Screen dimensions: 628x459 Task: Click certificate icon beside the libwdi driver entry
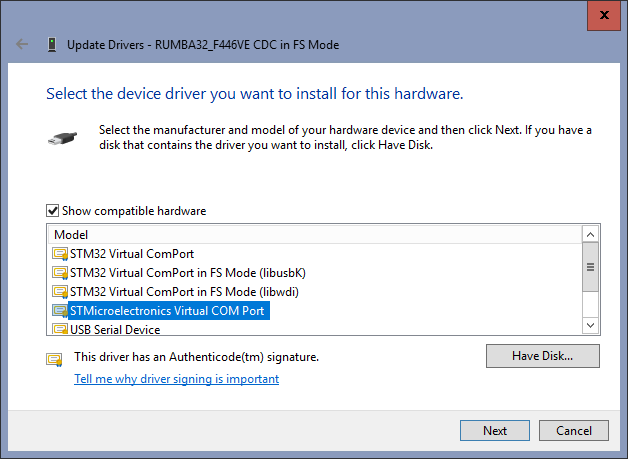60,292
